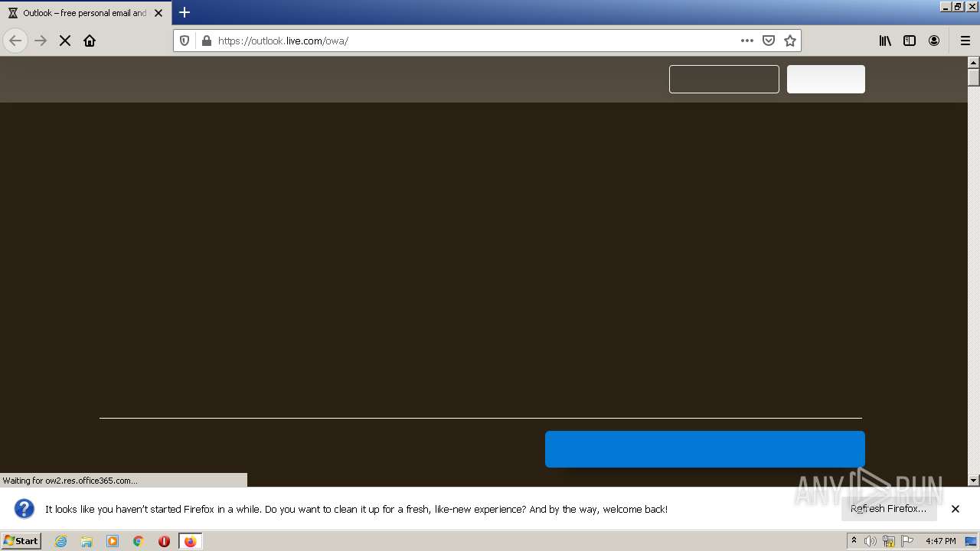This screenshot has height=551, width=980.
Task: Close the Outlook tab
Action: point(158,13)
